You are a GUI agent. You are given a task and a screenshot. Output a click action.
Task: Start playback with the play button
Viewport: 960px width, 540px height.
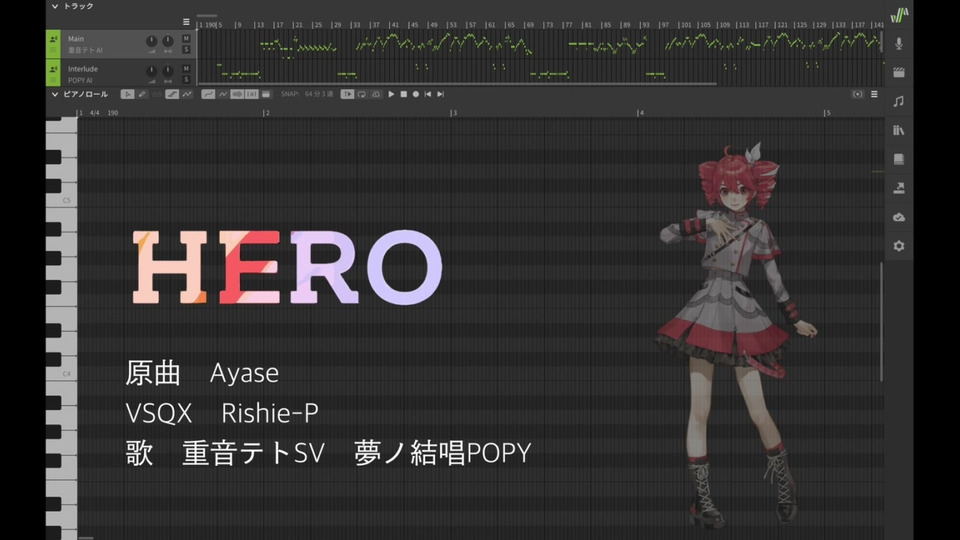[x=391, y=94]
